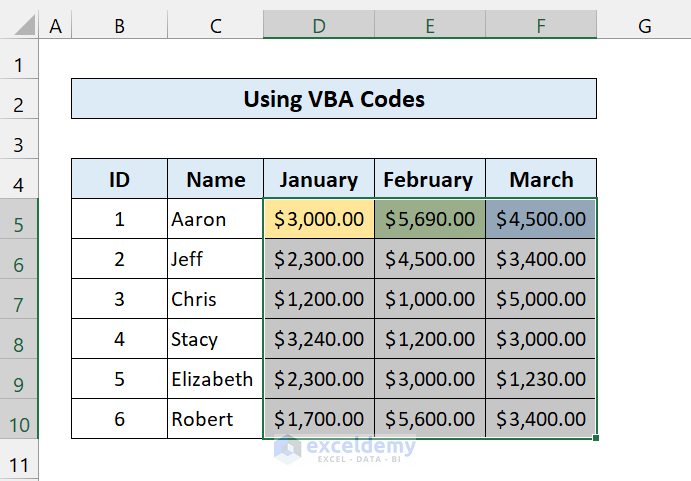This screenshot has height=481, width=691.
Task: Select the March header cell
Action: tap(541, 179)
